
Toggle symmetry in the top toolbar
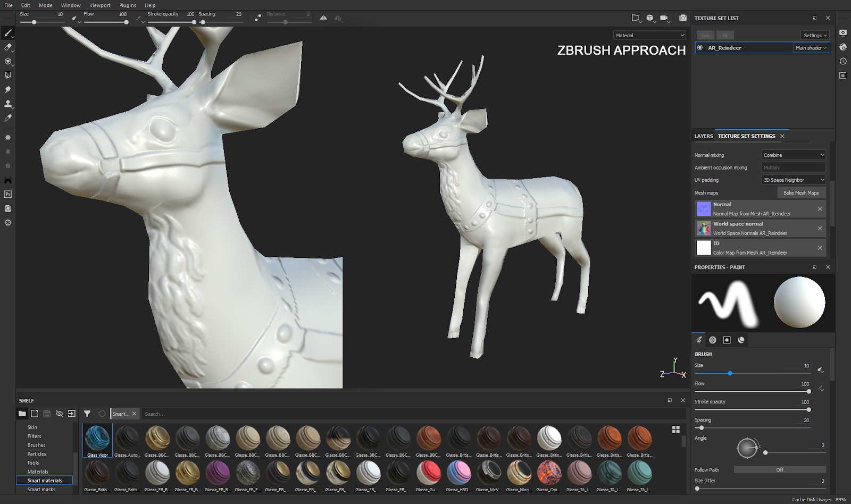pyautogui.click(x=323, y=18)
